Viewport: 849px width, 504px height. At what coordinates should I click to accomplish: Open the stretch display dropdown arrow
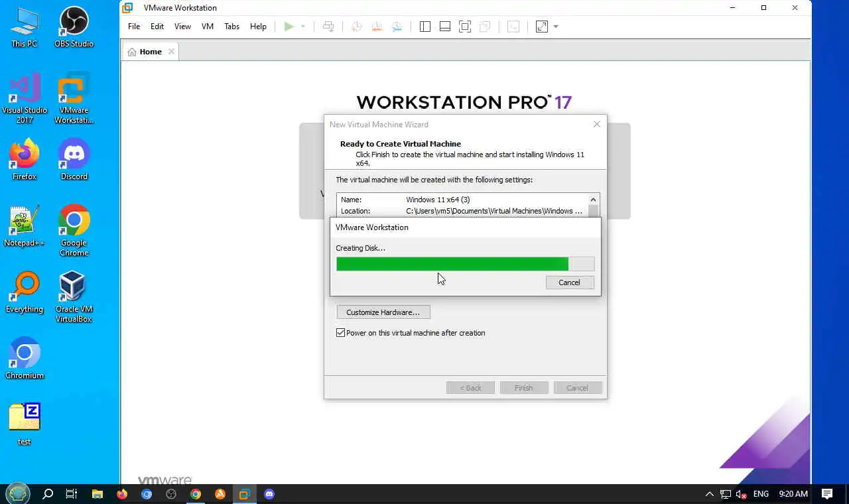556,27
